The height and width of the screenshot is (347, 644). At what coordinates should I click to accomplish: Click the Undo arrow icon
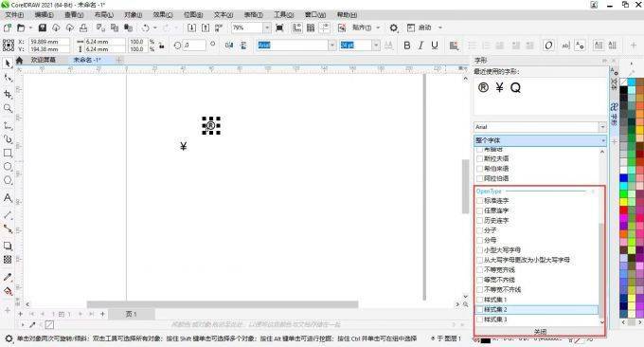click(x=145, y=27)
